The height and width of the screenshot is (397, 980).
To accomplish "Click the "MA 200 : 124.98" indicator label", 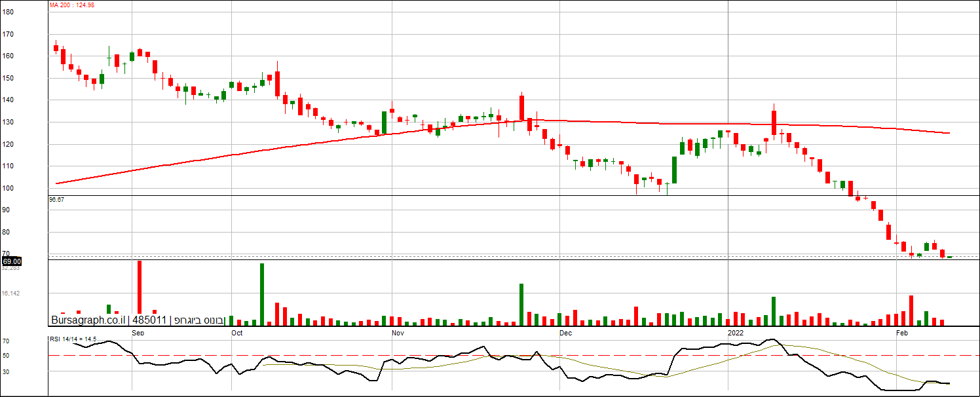I will click(72, 5).
